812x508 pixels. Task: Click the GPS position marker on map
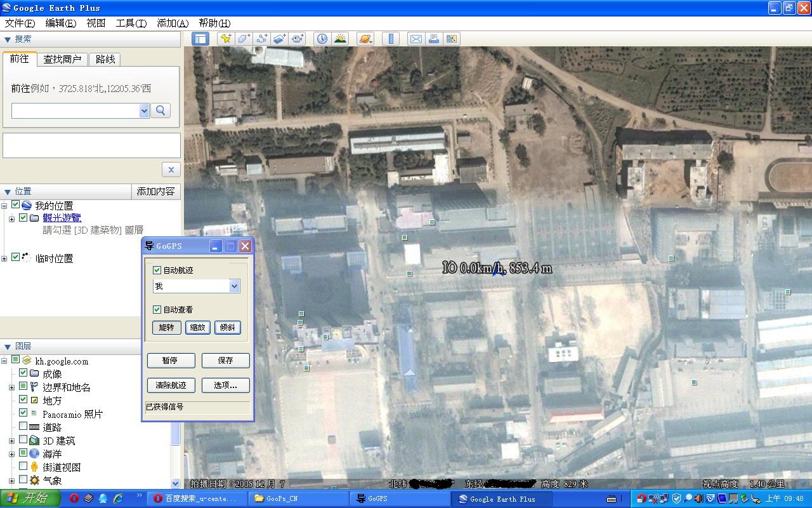pyautogui.click(x=497, y=272)
